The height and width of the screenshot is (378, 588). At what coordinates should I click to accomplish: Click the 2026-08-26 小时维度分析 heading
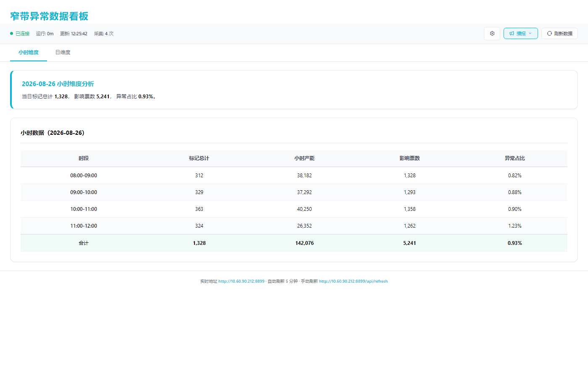pyautogui.click(x=58, y=84)
